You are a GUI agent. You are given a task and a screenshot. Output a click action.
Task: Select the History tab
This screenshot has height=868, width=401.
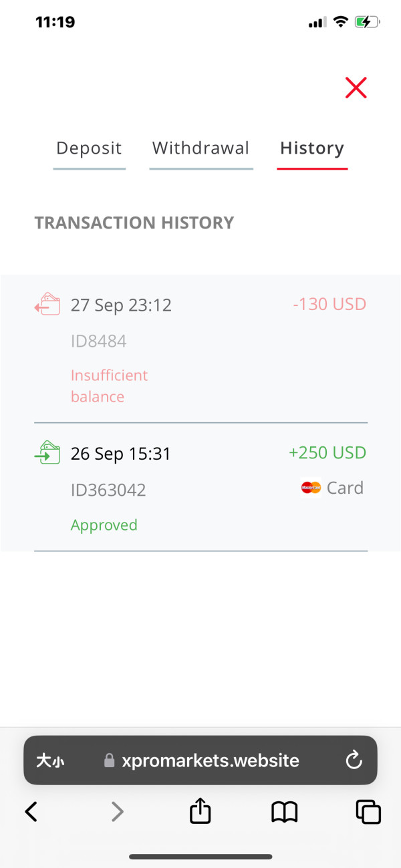coord(312,148)
